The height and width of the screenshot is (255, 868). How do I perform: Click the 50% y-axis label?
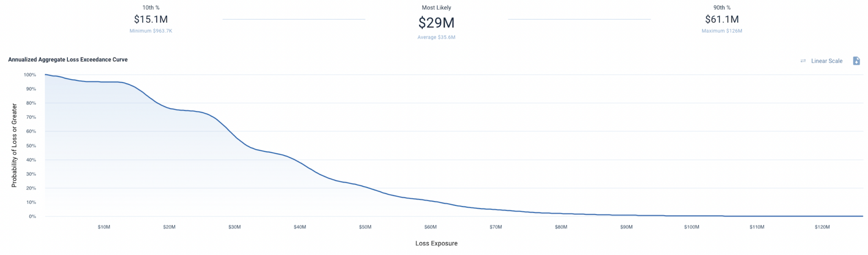click(31, 146)
